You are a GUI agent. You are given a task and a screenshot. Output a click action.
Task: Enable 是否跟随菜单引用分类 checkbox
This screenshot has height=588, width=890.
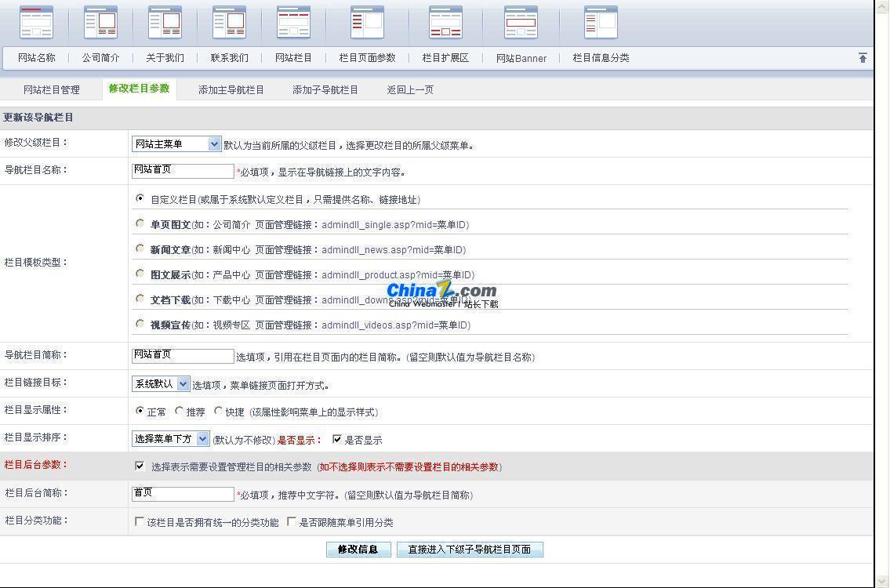click(291, 521)
